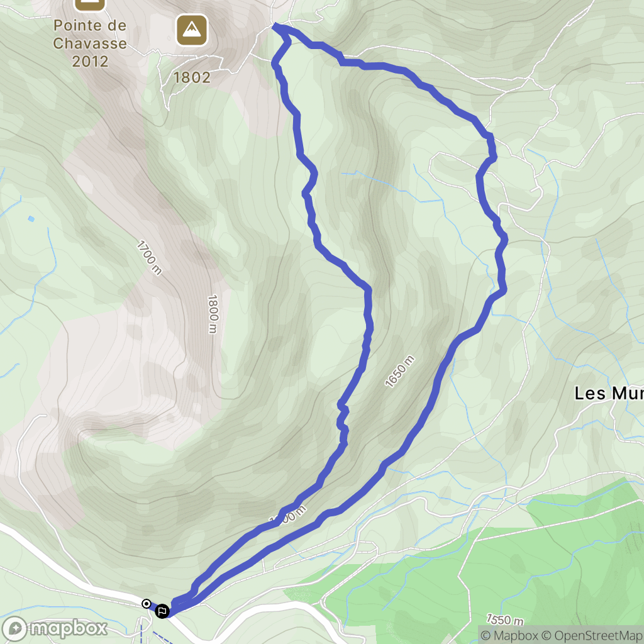Click the Mapbox logo

pos(55,628)
